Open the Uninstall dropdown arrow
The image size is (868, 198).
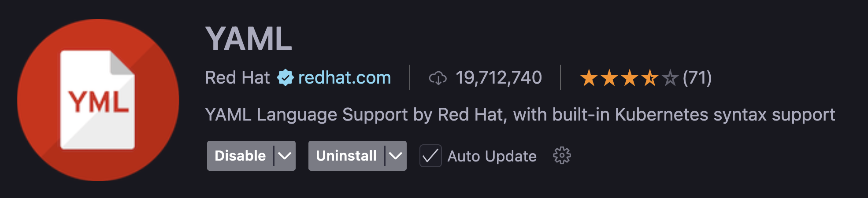click(396, 156)
